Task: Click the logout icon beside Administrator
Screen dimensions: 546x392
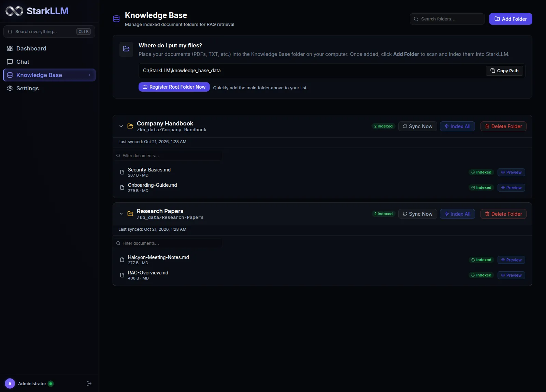Action: click(89, 383)
